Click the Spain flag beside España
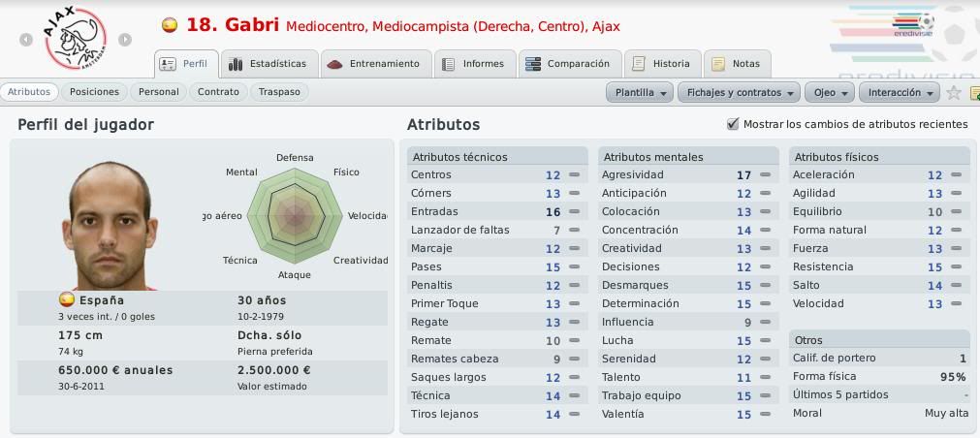 click(66, 299)
